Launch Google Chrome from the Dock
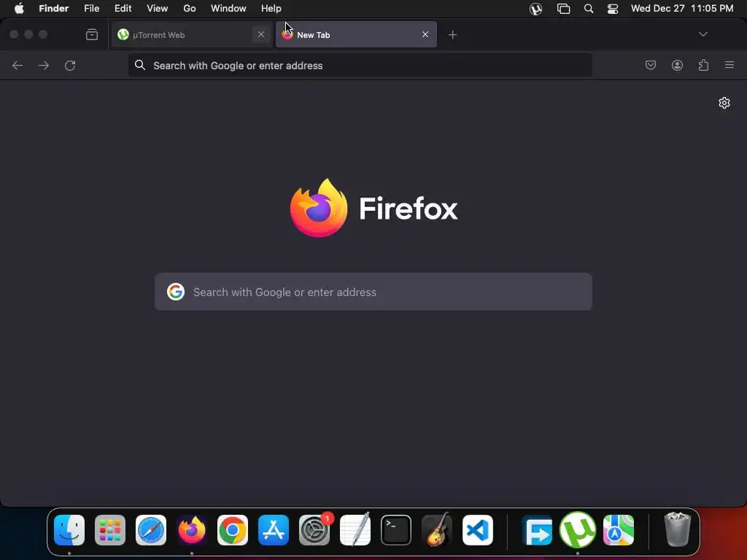 (233, 530)
